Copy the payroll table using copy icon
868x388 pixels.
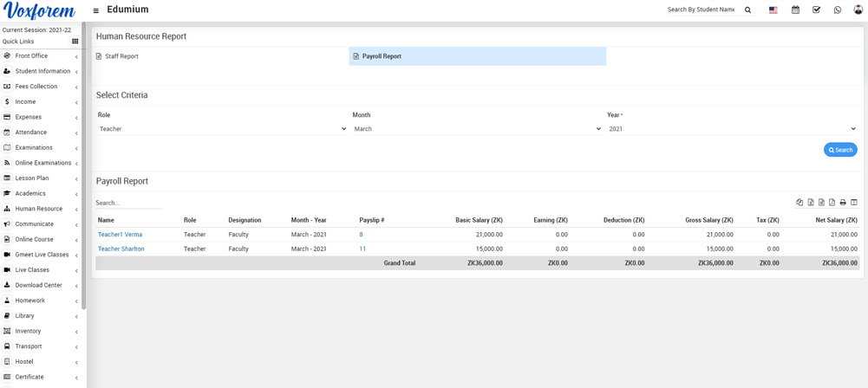[799, 203]
